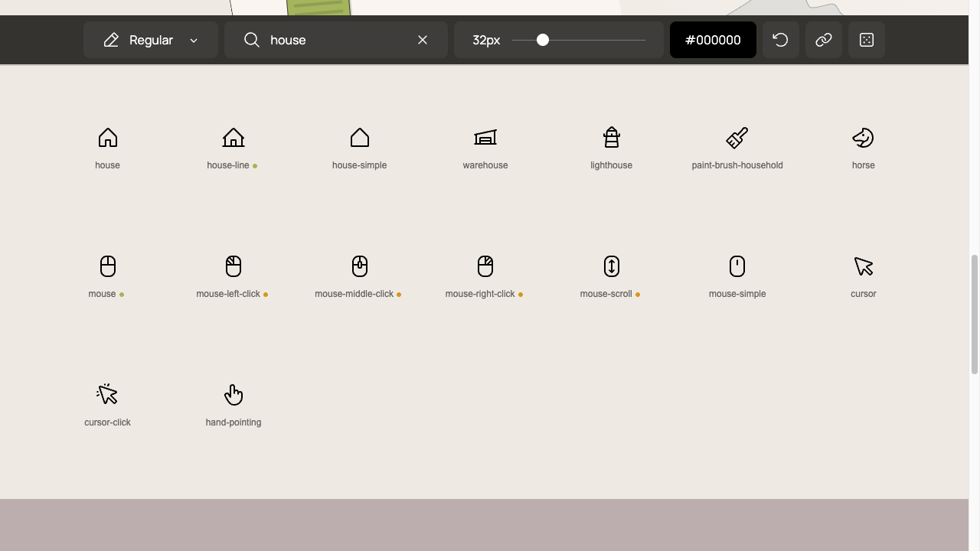Select the mouse icon
The height and width of the screenshot is (551, 980).
click(x=108, y=266)
